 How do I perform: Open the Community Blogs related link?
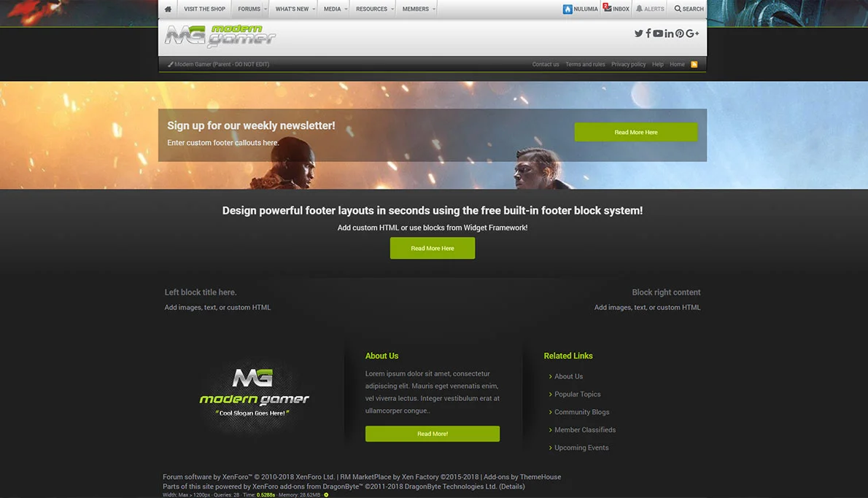click(581, 412)
